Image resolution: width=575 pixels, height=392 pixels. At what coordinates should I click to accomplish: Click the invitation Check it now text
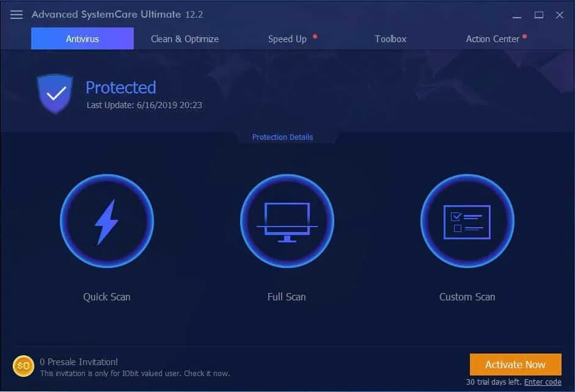tap(207, 373)
